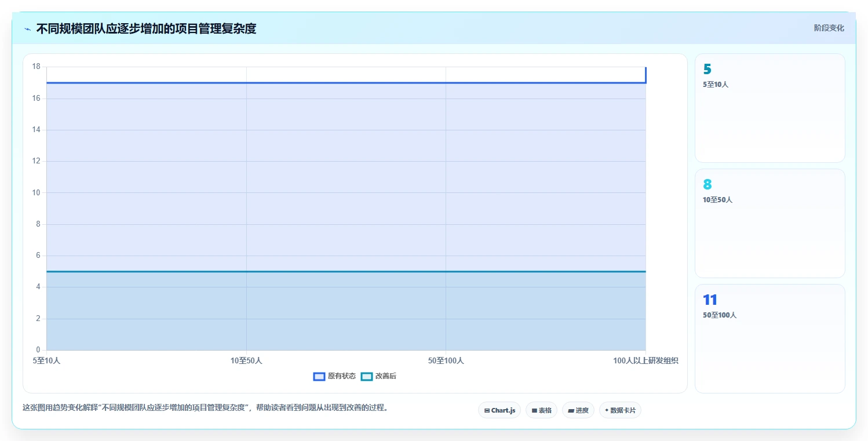Click the blue 原有状态 line at 17

tap(346, 82)
